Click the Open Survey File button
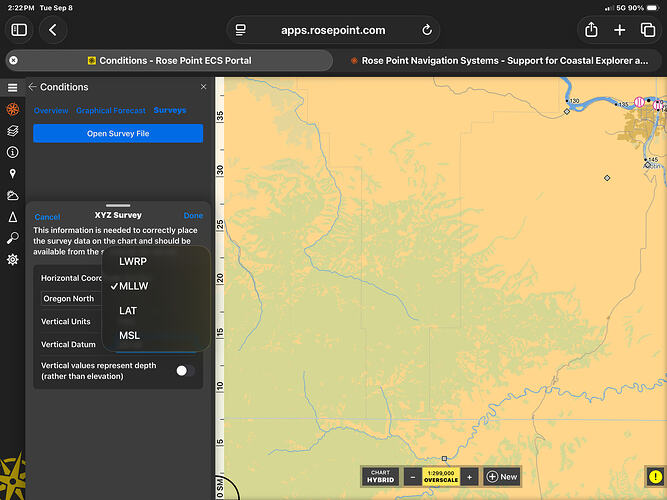667x500 pixels. tap(118, 133)
